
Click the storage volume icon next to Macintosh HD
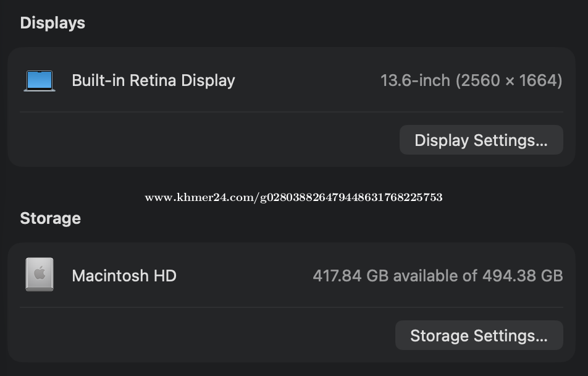pos(39,275)
